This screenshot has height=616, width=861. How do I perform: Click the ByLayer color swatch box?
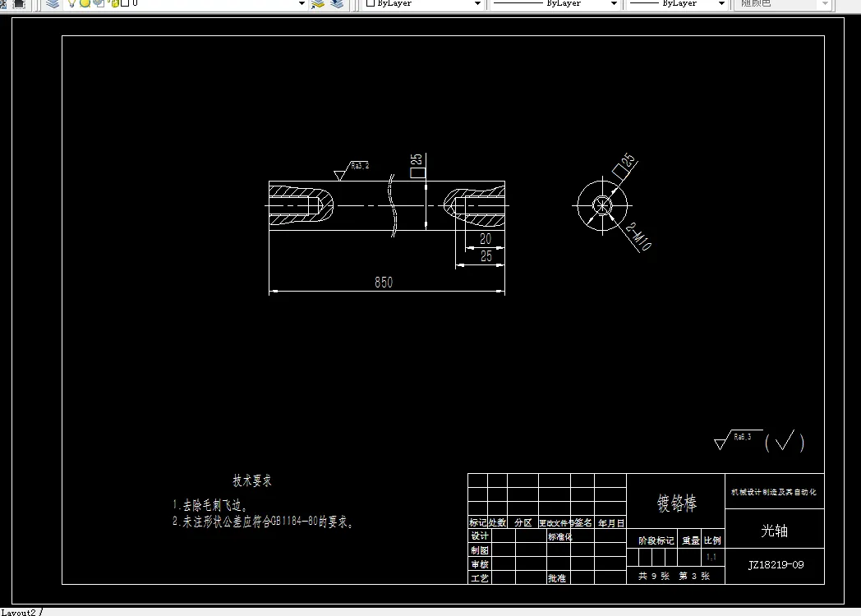point(371,3)
